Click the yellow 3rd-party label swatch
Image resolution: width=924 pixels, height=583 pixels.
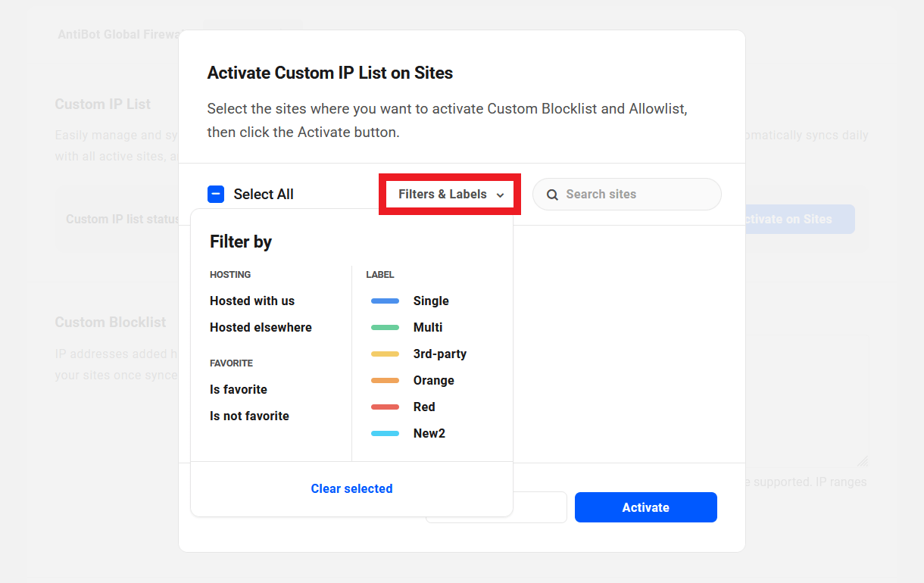[385, 354]
